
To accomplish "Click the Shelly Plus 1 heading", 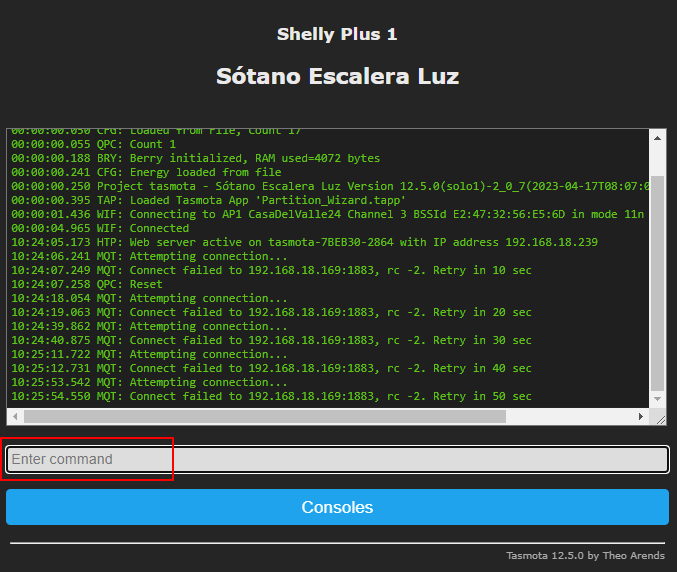I will pos(337,35).
